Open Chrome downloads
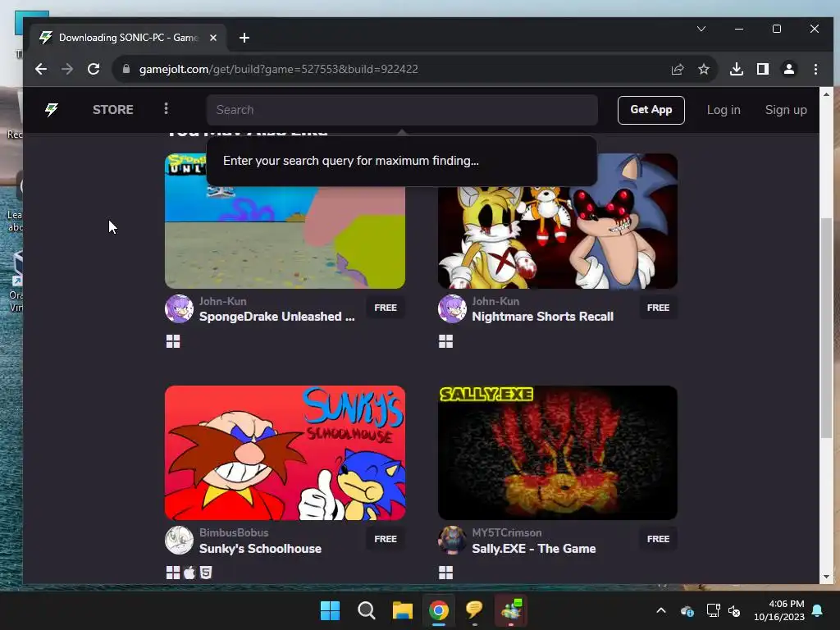The image size is (840, 630). coord(737,69)
